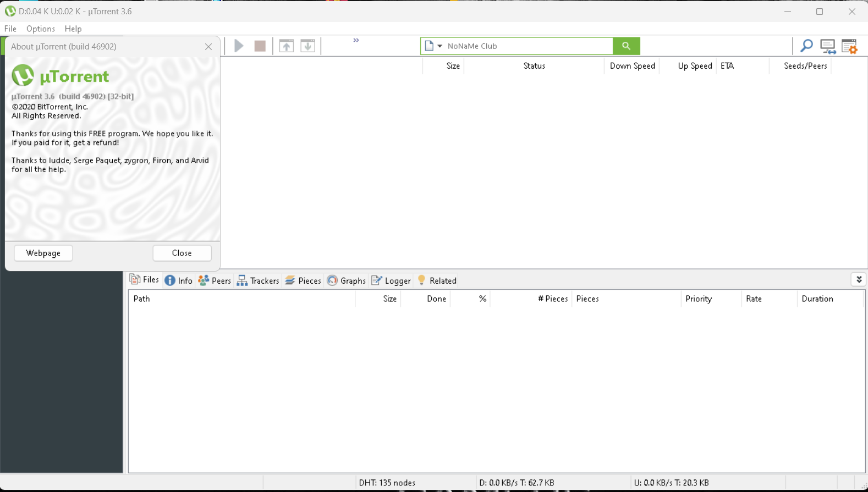This screenshot has height=492, width=868.
Task: Move torrent up the queue
Action: [x=287, y=46]
